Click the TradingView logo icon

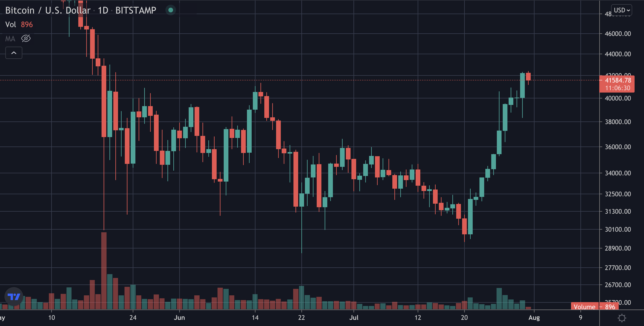tap(14, 297)
